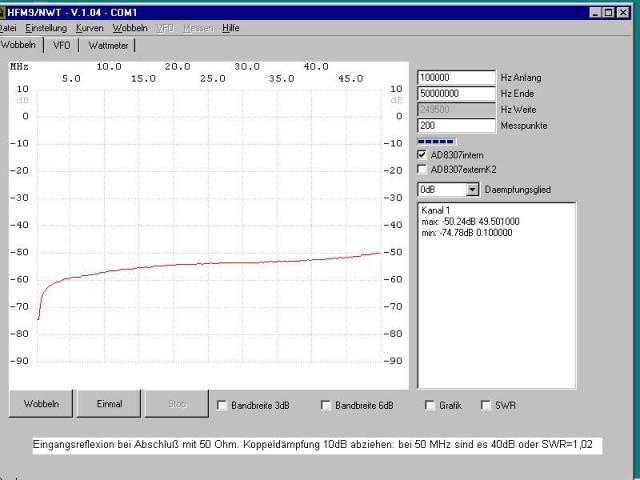
Task: Tick the Bandbreite 3dB checkbox
Action: pyautogui.click(x=222, y=405)
